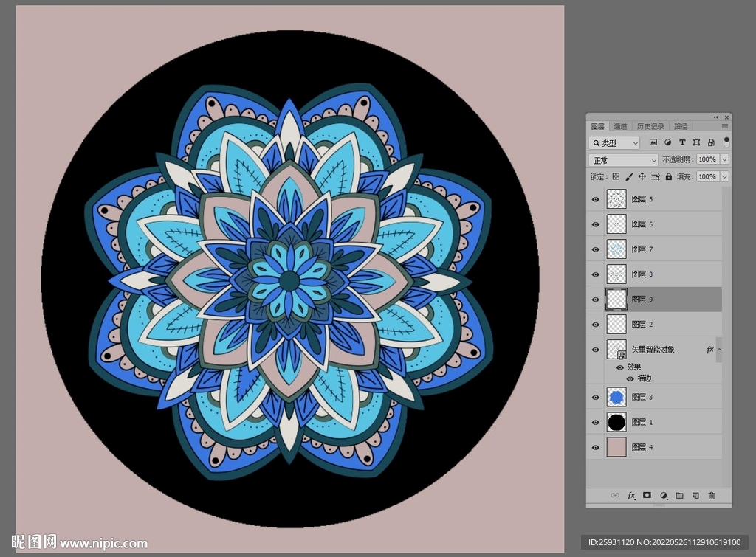The width and height of the screenshot is (756, 557).
Task: Hide the 描边 stroke effect
Action: pos(630,378)
